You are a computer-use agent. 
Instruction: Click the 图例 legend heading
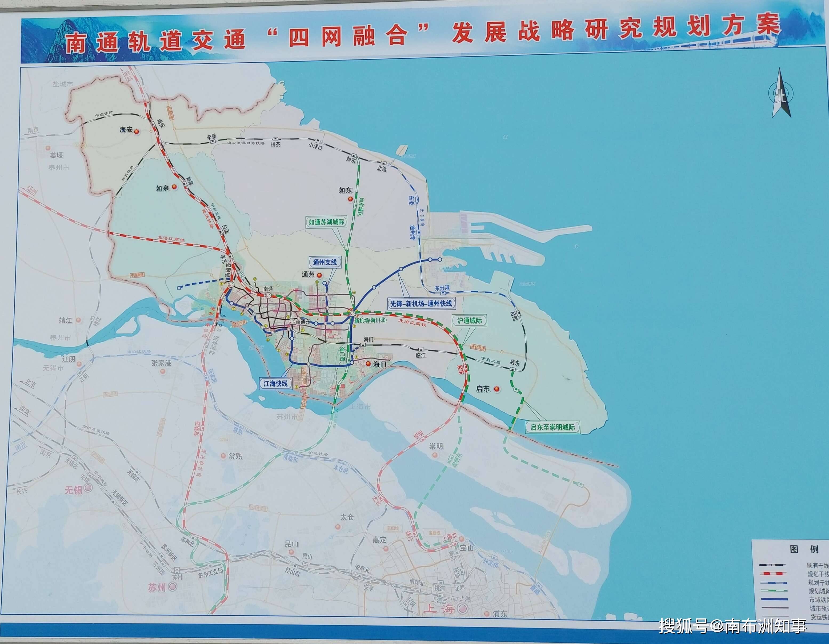click(x=804, y=549)
